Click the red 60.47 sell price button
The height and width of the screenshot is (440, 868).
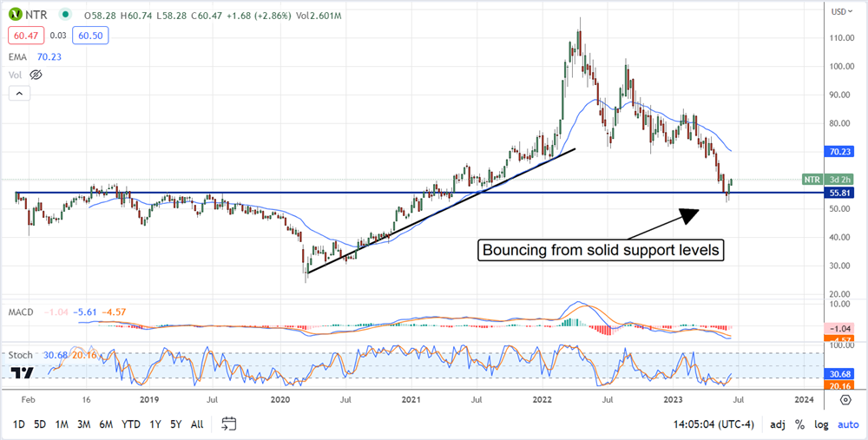pos(23,35)
